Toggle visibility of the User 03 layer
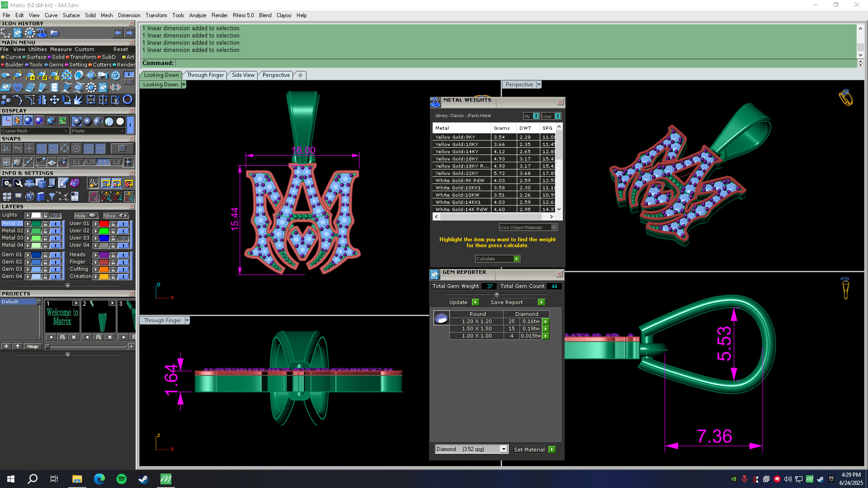The height and width of the screenshot is (488, 868). (x=123, y=238)
